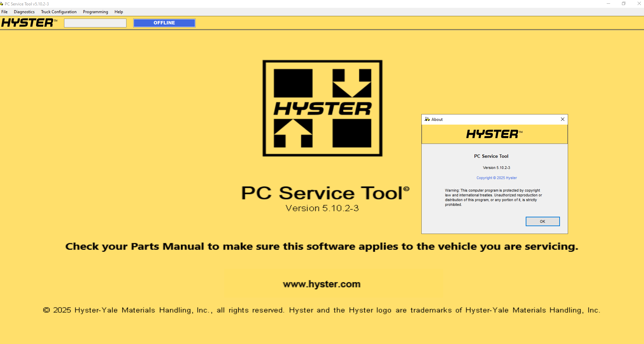Image resolution: width=644 pixels, height=344 pixels.
Task: Click the empty field beside the Hyster logo
Action: 95,23
